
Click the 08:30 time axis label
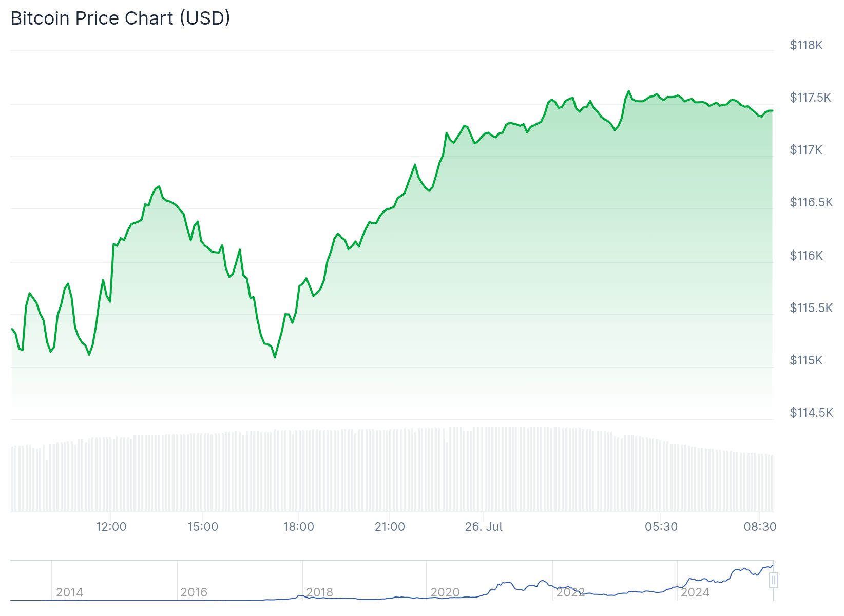pos(760,527)
